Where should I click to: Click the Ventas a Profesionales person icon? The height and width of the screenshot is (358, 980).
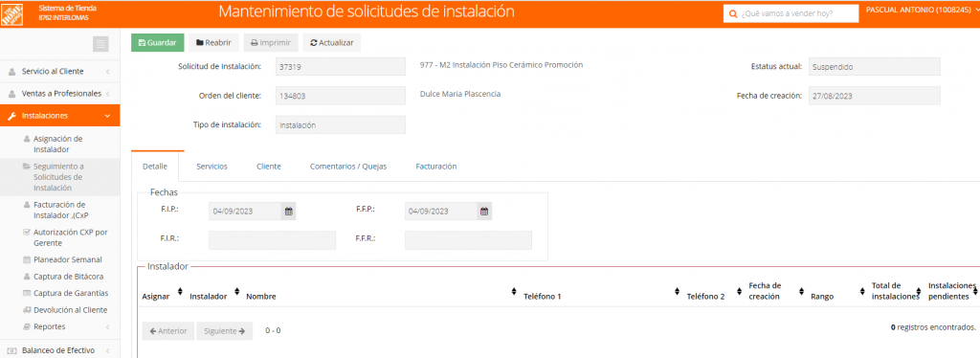coord(12,94)
